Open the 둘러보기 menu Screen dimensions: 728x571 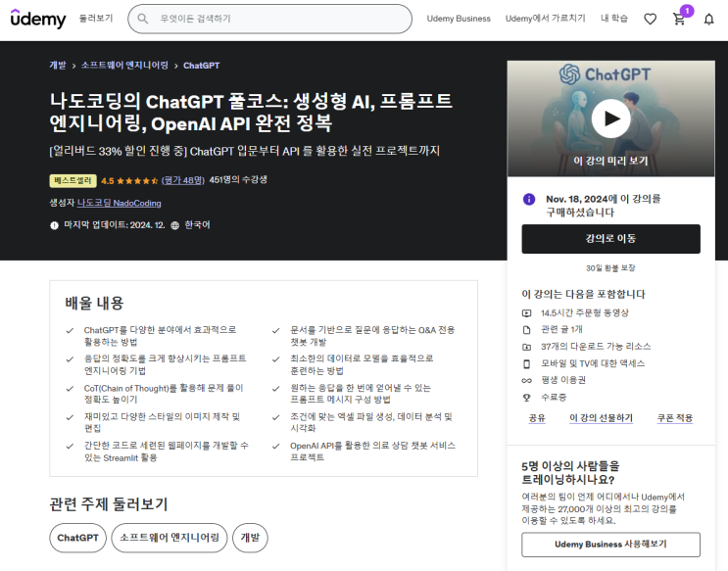coord(96,18)
